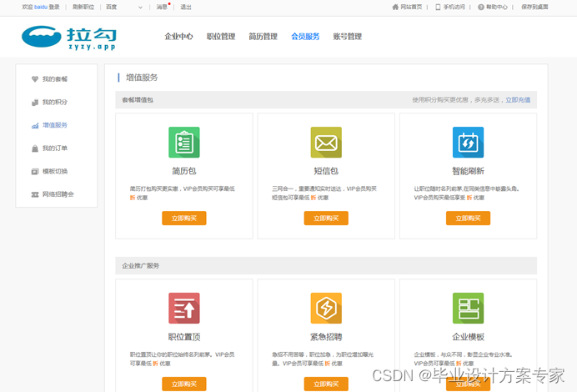Open the 紧急招聘 lightning bolt icon
This screenshot has width=577, height=392.
[x=326, y=308]
